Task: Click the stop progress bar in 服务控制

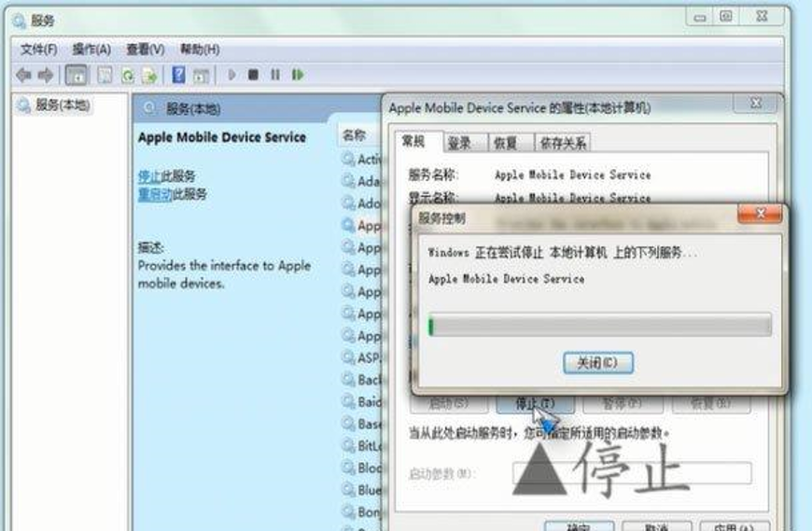Action: 600,326
